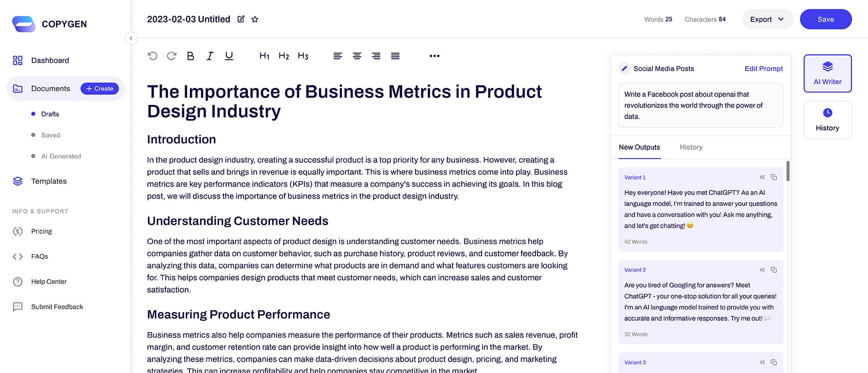Open more toolbar options ellipsis

435,56
